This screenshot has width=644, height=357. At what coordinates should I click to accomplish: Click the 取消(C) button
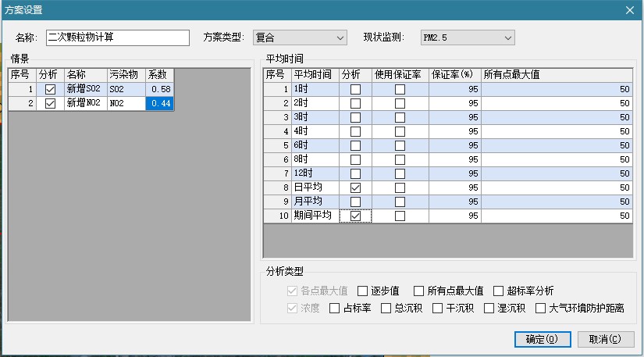pos(605,339)
